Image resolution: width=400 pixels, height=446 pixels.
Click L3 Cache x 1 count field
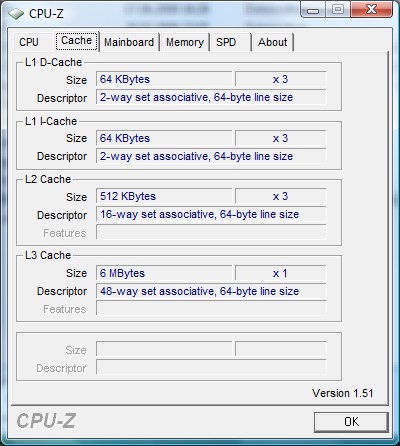(x=280, y=273)
